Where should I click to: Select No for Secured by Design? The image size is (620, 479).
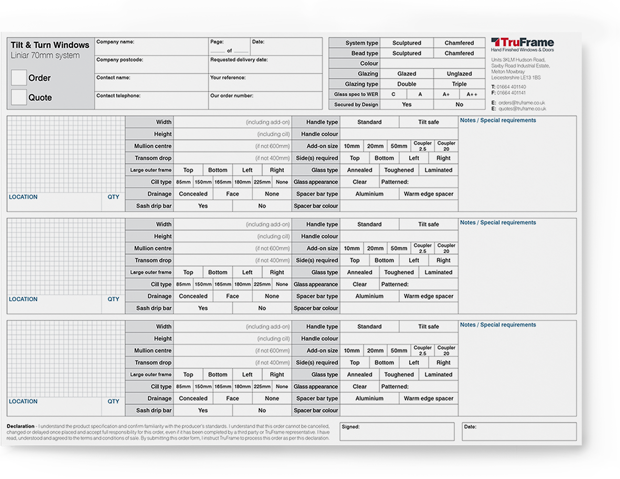(x=459, y=104)
